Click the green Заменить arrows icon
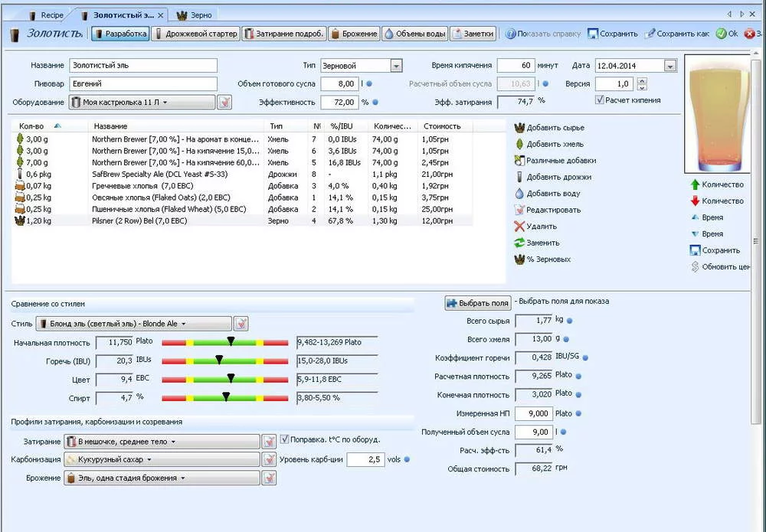The image size is (766, 532). (x=519, y=243)
